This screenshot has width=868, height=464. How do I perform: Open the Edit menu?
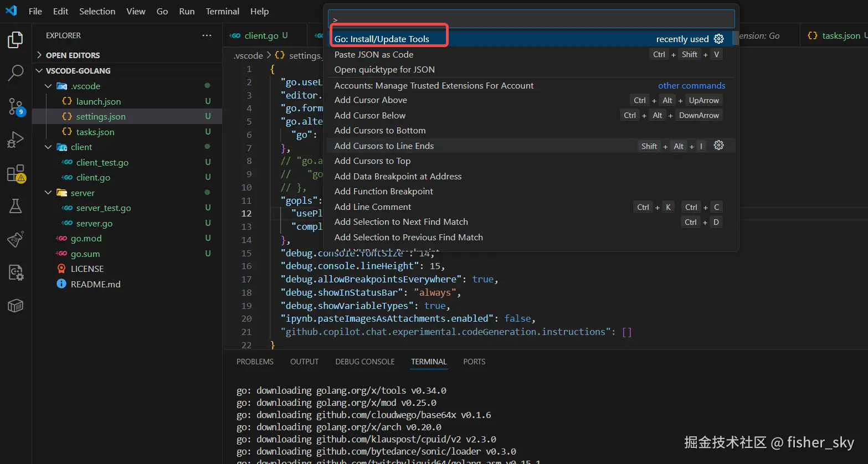61,11
